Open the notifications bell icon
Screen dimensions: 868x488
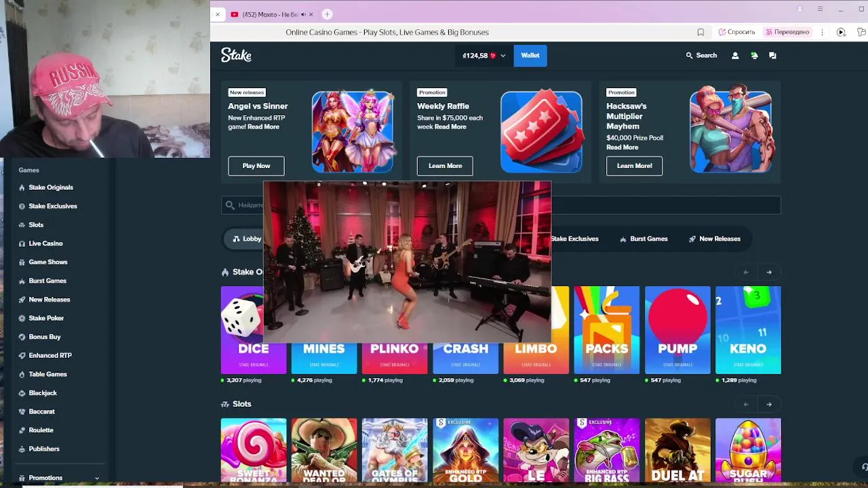(754, 56)
